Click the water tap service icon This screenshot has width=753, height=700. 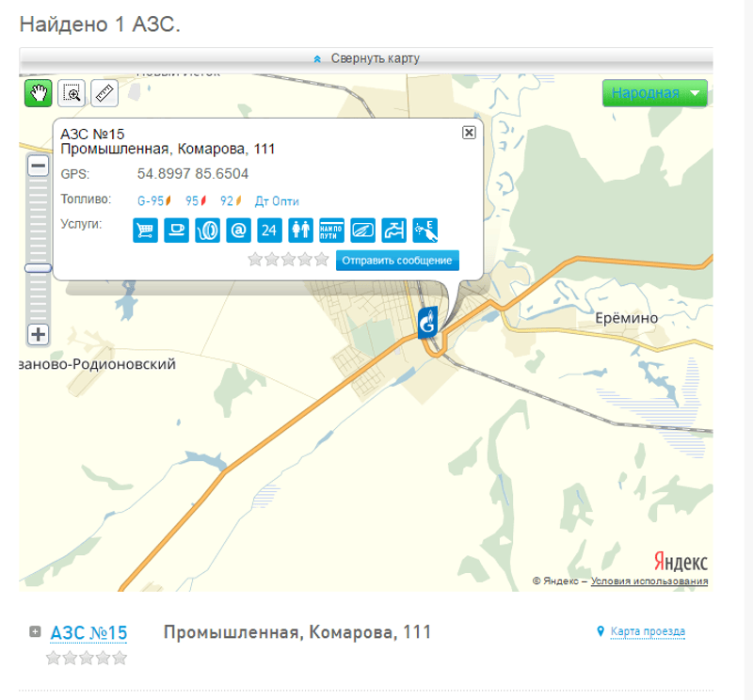click(393, 230)
